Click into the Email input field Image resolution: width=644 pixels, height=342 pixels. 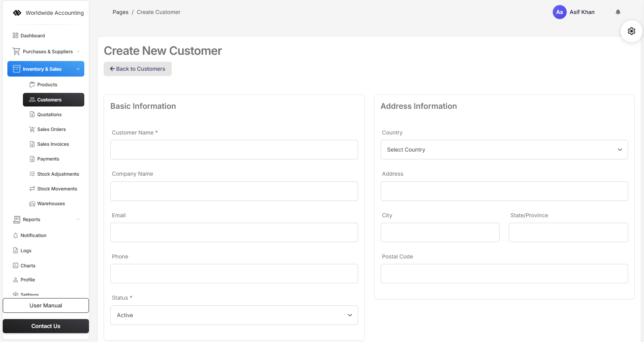[x=234, y=232]
